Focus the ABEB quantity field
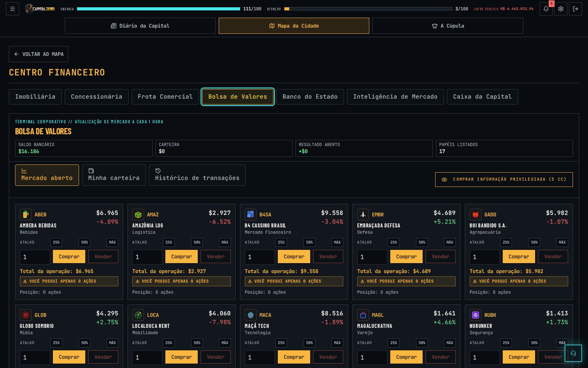 coord(35,257)
